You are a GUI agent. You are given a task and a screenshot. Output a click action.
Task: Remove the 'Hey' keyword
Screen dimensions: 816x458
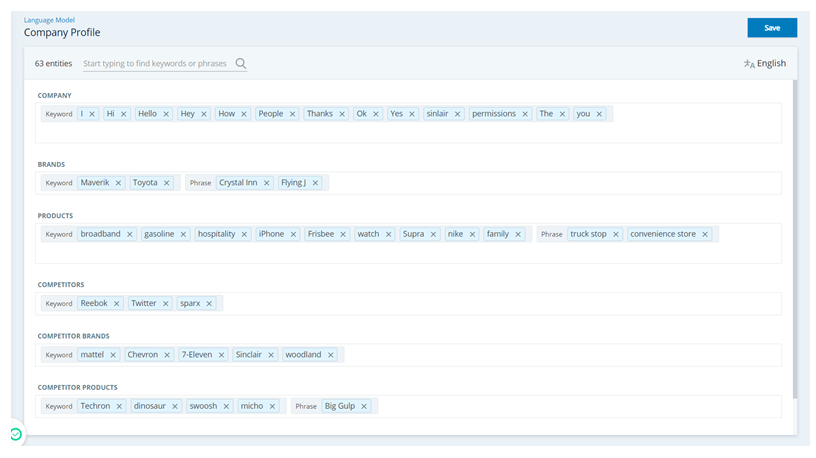click(x=203, y=114)
